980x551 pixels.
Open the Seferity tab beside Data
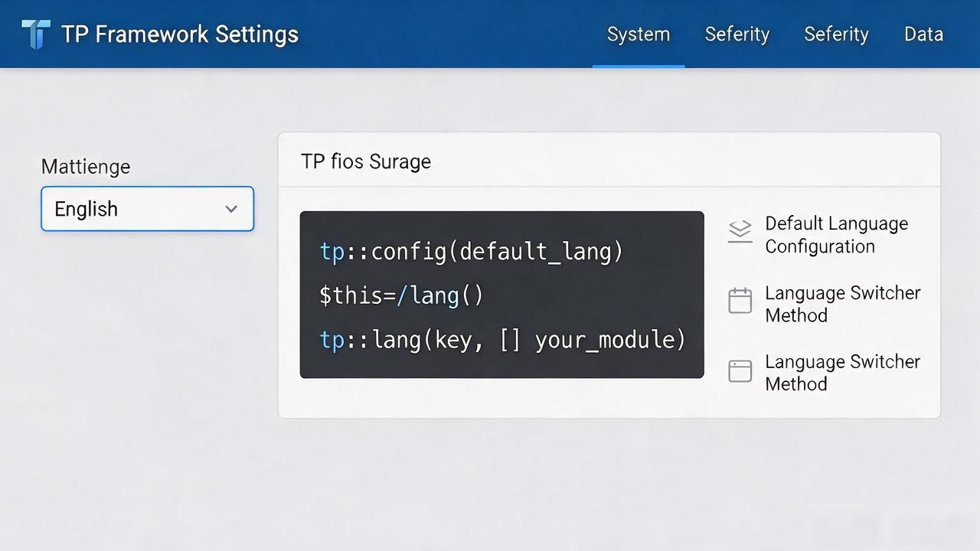836,34
